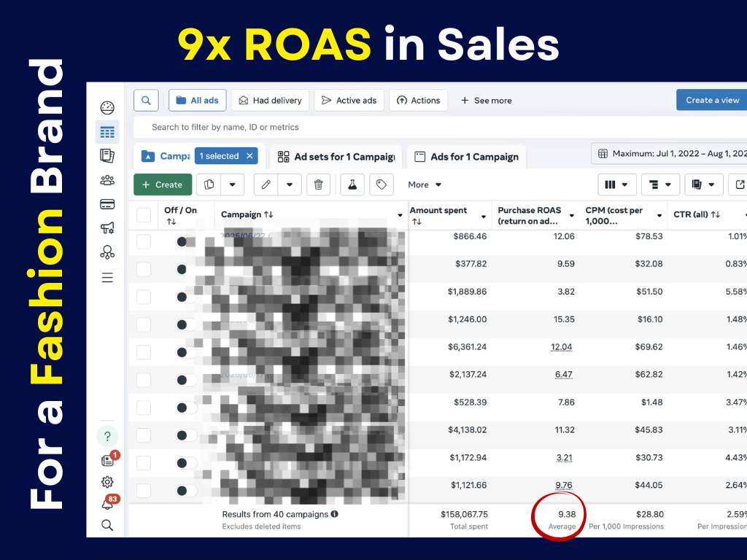Open Billing card icon in sidebar
This screenshot has width=747, height=560.
pos(107,204)
